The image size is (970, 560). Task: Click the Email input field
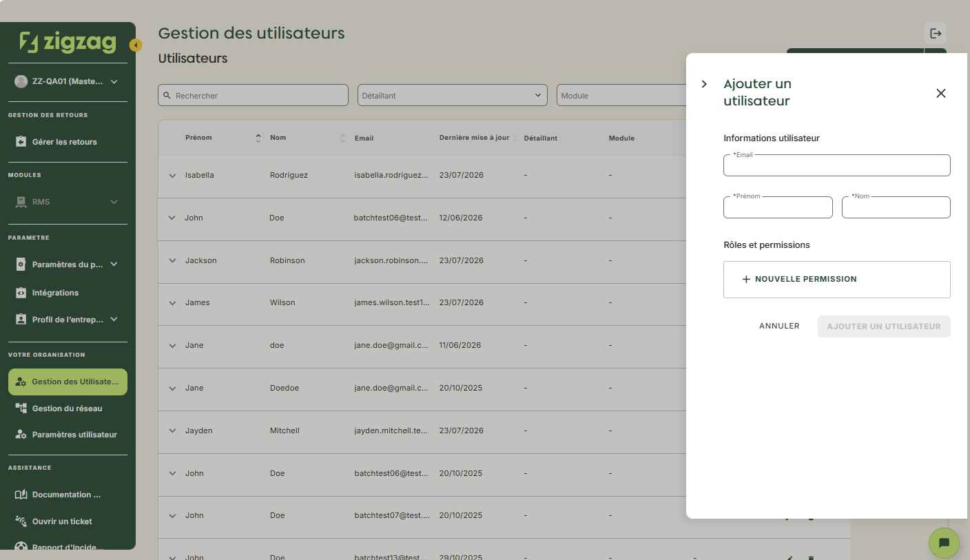point(836,165)
